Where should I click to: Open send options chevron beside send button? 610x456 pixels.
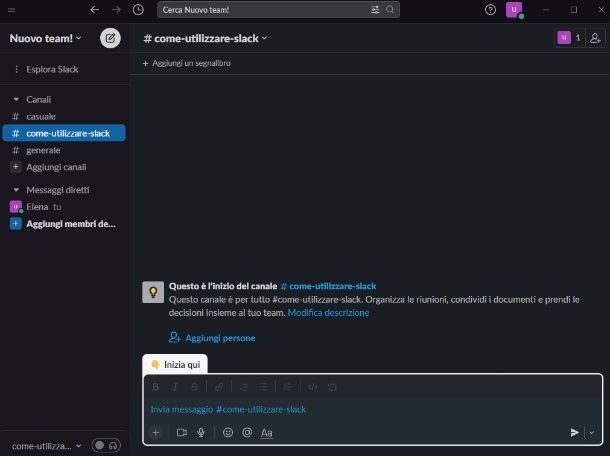tap(591, 432)
